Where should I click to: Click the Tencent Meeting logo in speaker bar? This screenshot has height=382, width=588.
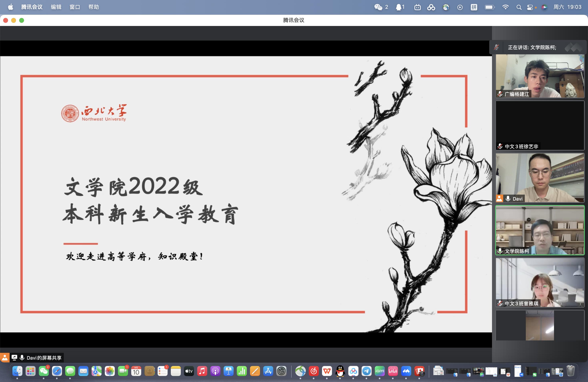tap(574, 47)
